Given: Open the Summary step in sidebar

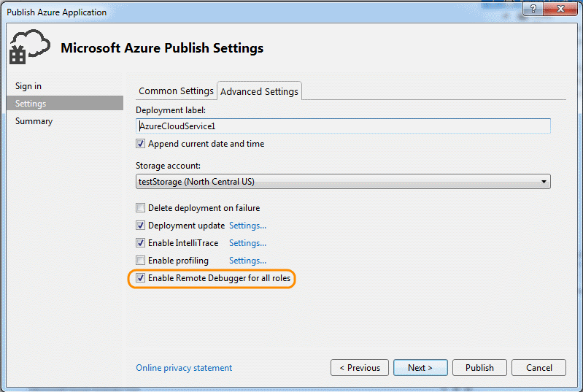Looking at the screenshot, I should pyautogui.click(x=34, y=121).
